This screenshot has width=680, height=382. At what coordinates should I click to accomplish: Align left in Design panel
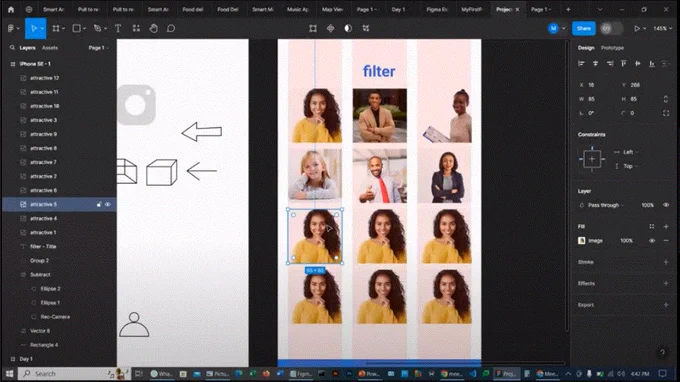pos(581,63)
